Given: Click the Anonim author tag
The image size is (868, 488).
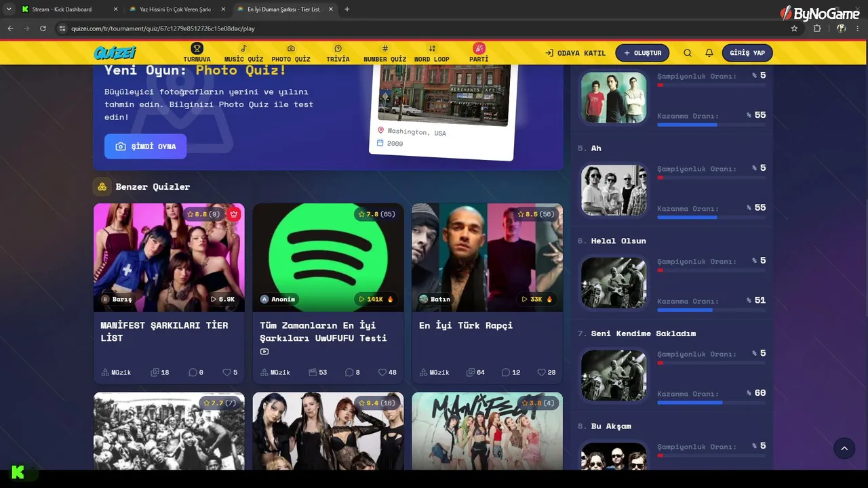Looking at the screenshot, I should 278,299.
